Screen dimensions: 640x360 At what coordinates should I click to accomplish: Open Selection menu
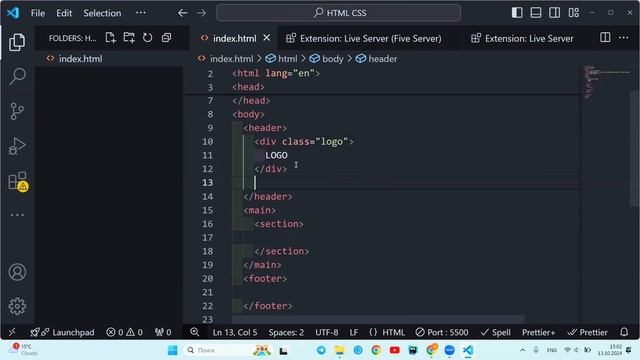point(102,13)
